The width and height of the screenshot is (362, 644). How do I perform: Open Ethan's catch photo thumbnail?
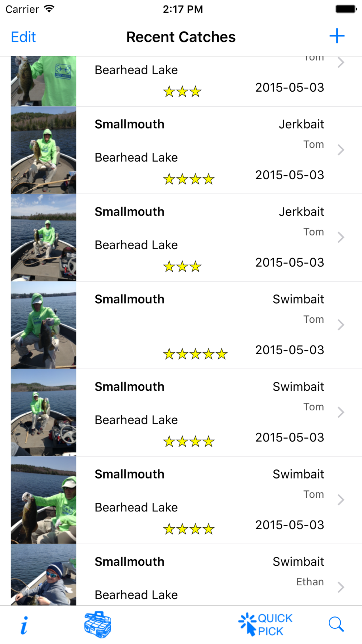click(x=43, y=575)
